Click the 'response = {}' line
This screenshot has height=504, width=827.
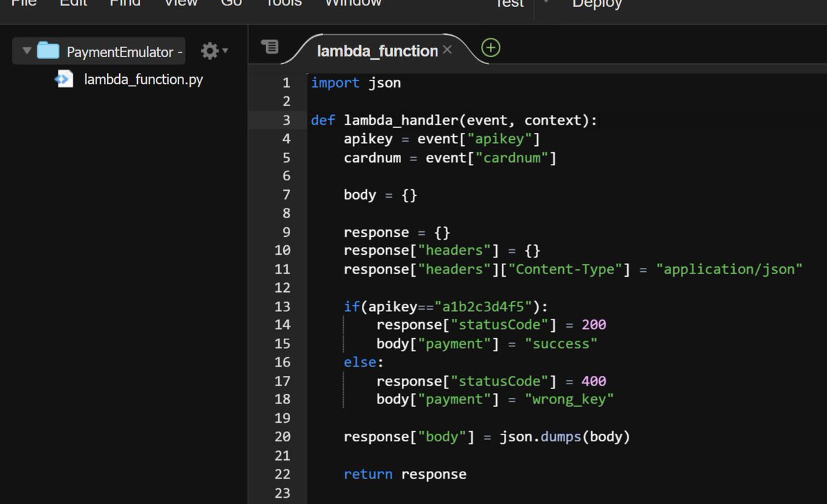pyautogui.click(x=397, y=232)
